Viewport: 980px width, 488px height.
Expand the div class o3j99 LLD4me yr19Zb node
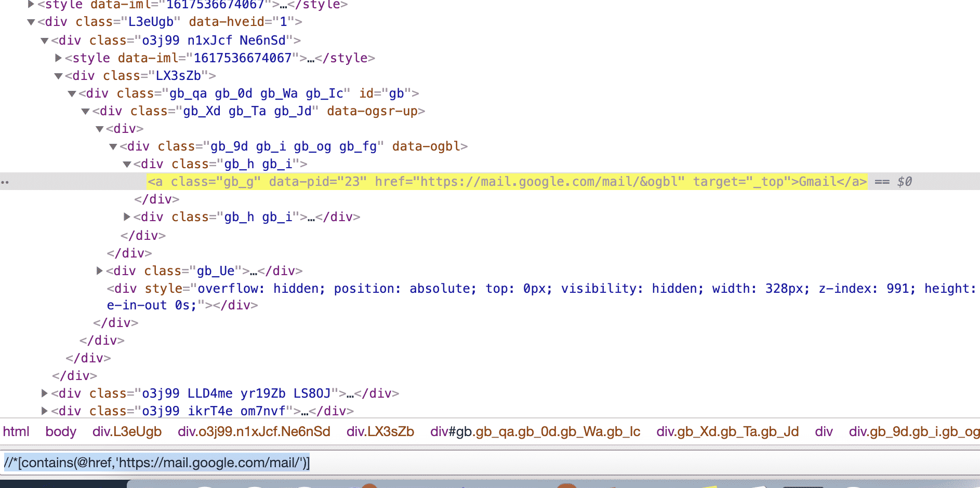coord(44,393)
